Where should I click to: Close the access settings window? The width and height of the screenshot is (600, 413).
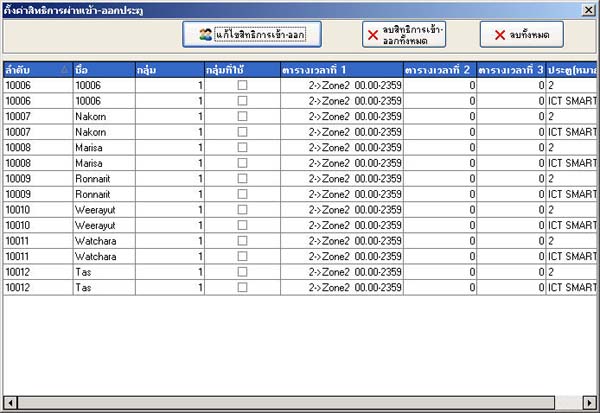[590, 8]
